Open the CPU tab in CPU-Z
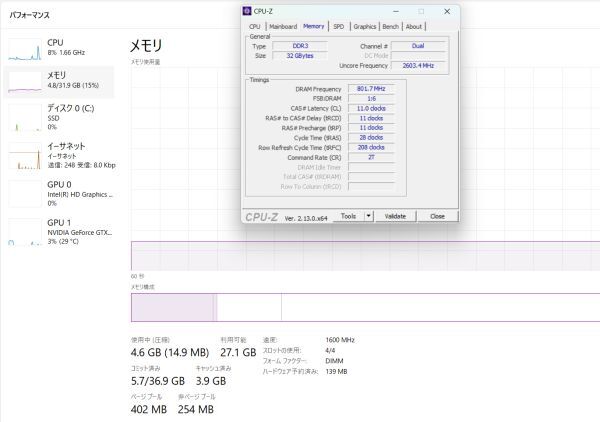This screenshot has height=422, width=600. 254,26
